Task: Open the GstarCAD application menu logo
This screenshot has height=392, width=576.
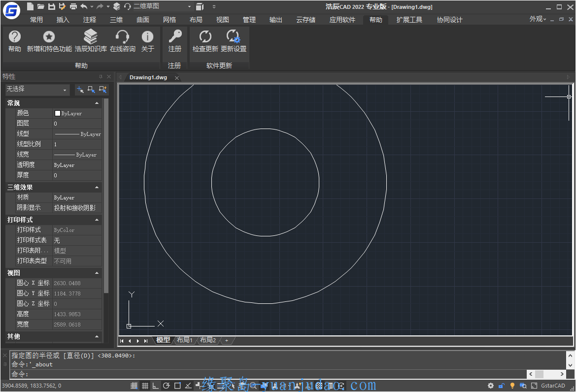Action: 11,10
